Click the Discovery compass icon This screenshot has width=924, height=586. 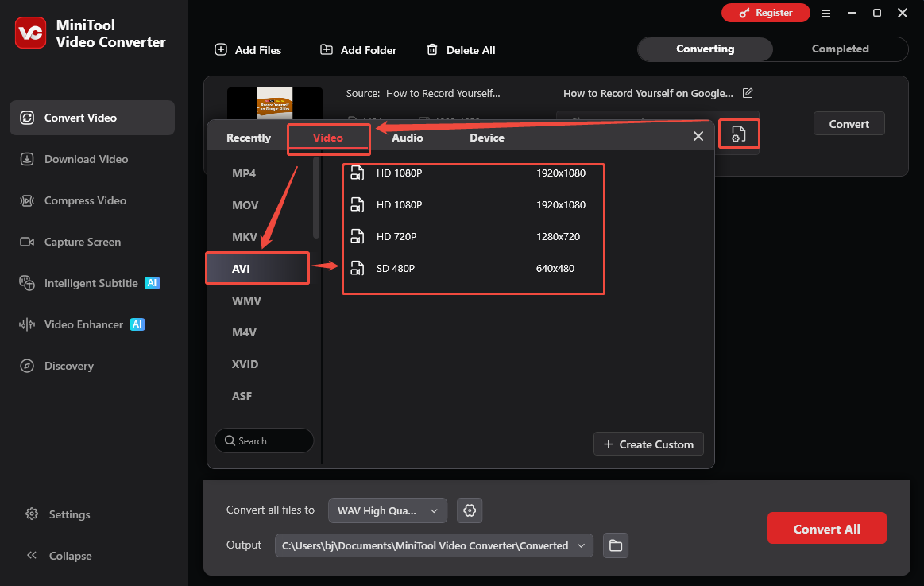[27, 366]
